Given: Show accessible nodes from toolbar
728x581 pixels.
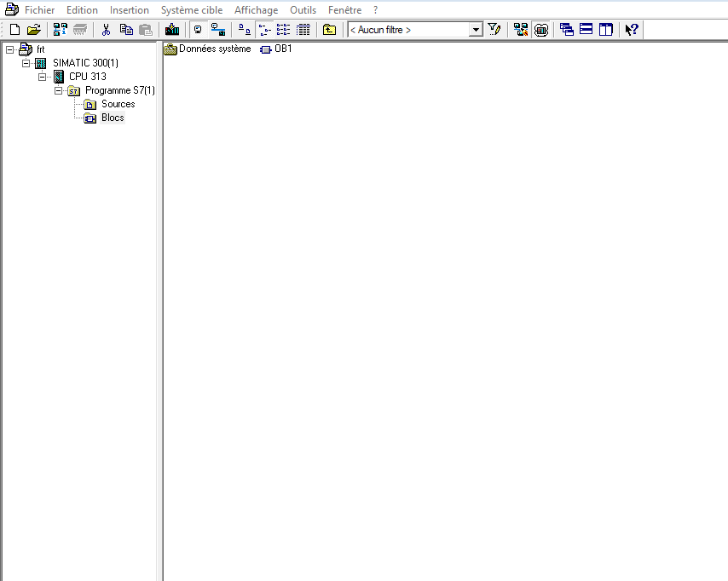Looking at the screenshot, I should point(60,30).
